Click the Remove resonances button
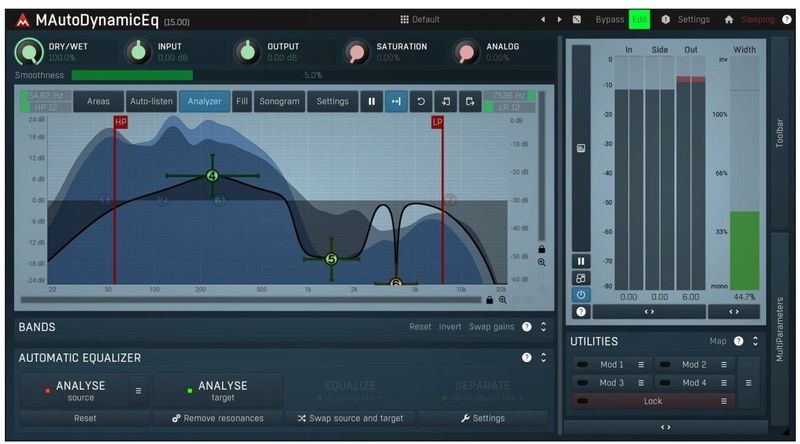Viewport: 800px width, 444px height. coord(217,418)
